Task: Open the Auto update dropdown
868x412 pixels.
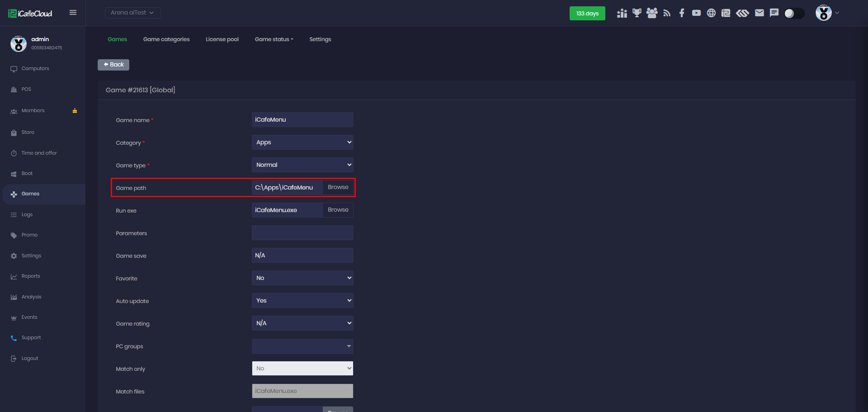Action: 302,301
